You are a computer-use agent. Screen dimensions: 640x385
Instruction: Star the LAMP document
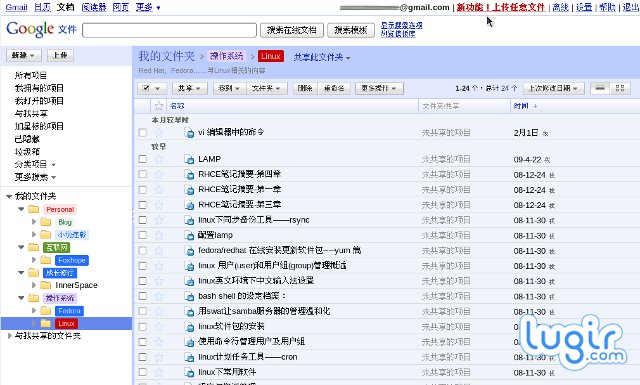tap(159, 159)
